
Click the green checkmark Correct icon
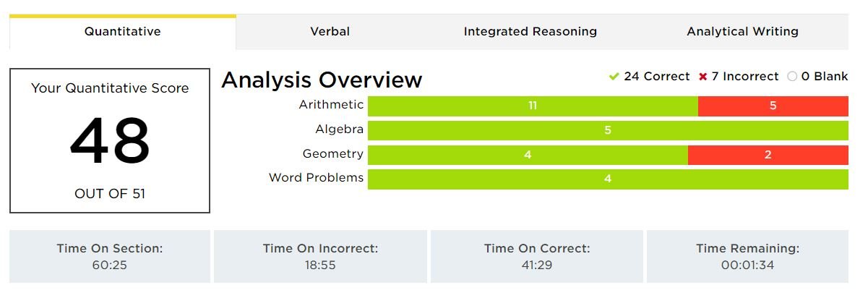coord(614,77)
